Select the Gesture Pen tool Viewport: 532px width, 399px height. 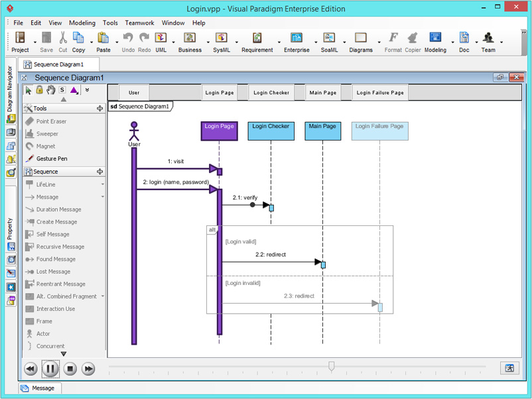(x=47, y=158)
